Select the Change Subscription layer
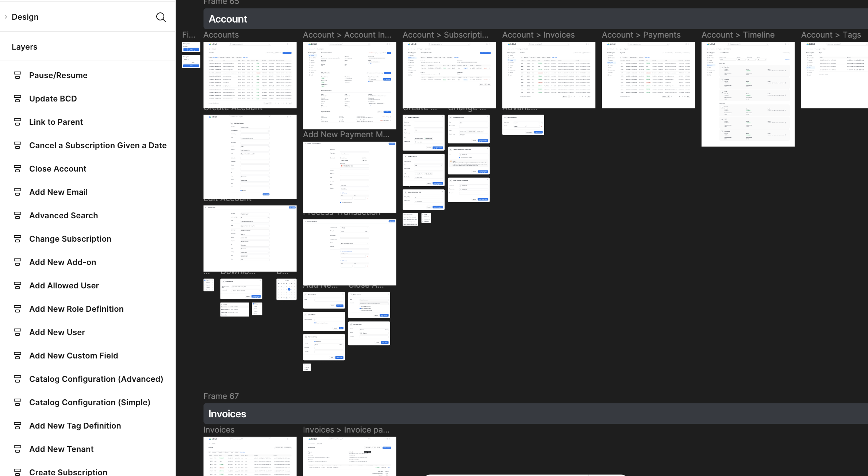The height and width of the screenshot is (476, 868). pos(70,239)
